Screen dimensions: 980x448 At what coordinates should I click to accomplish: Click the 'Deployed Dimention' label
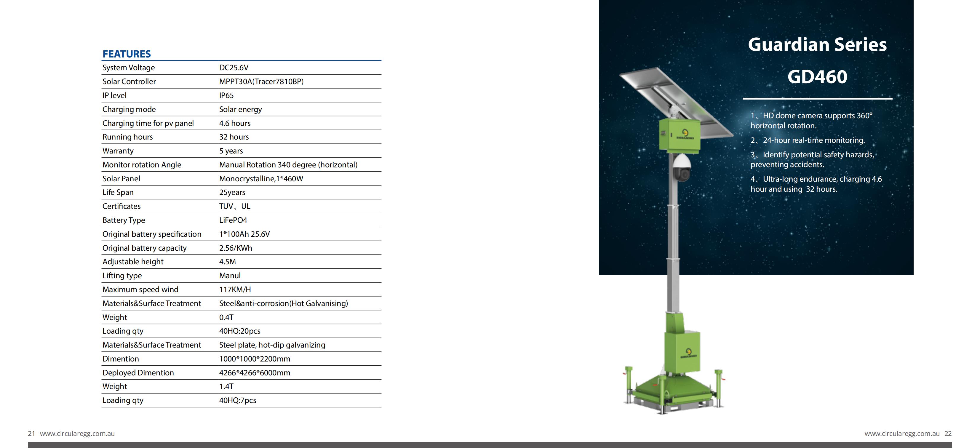coord(138,373)
